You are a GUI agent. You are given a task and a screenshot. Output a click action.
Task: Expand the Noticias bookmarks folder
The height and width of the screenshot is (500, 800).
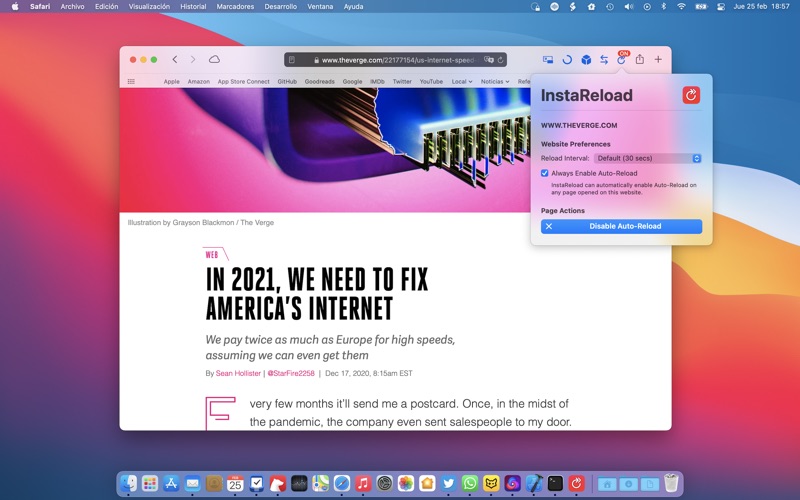[495, 82]
